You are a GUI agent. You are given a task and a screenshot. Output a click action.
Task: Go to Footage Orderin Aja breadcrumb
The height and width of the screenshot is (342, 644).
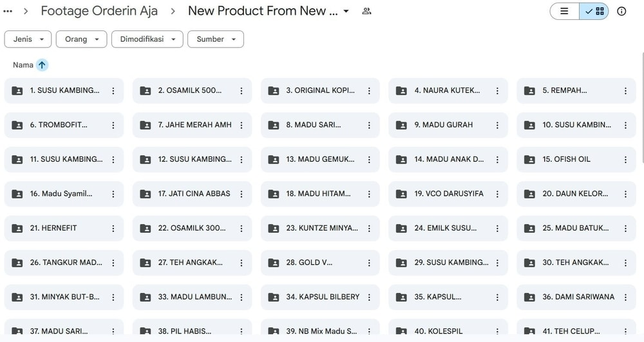tap(99, 11)
